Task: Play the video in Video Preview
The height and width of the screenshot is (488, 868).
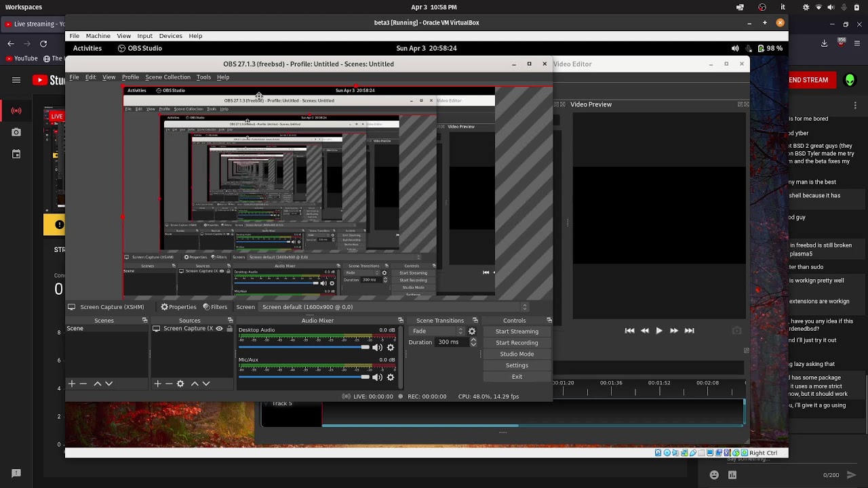Action: 658,331
